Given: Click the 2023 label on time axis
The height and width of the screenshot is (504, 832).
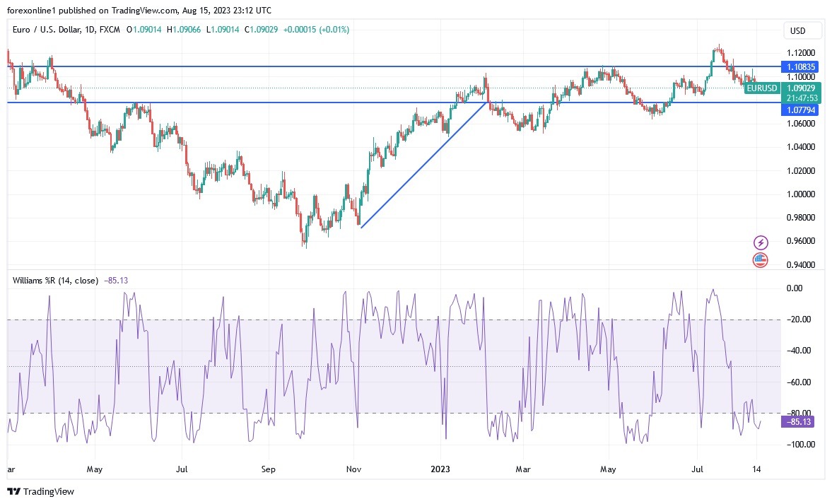Looking at the screenshot, I should tap(440, 469).
